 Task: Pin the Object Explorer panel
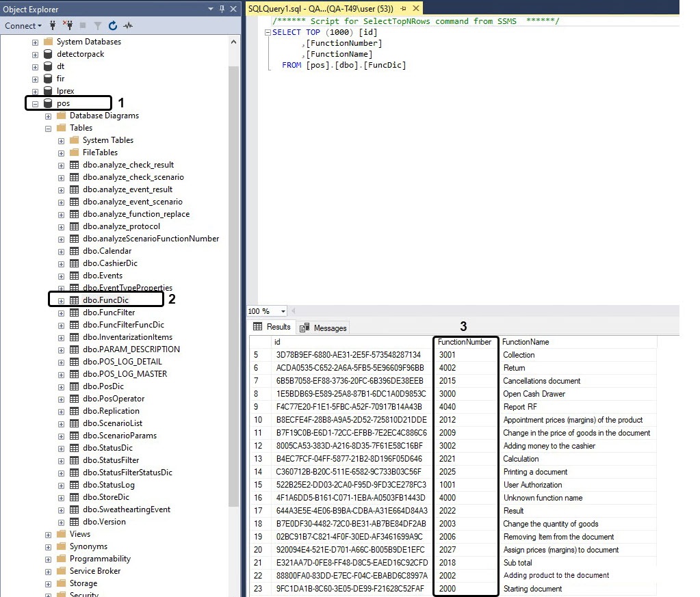221,9
